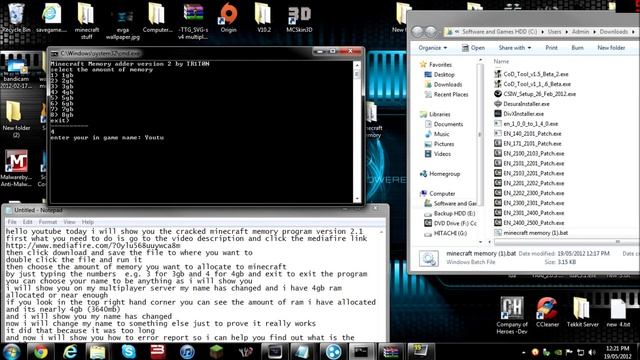Open the taskbar clock showing 12:21 PM
This screenshot has height=360, width=640.
(618, 352)
